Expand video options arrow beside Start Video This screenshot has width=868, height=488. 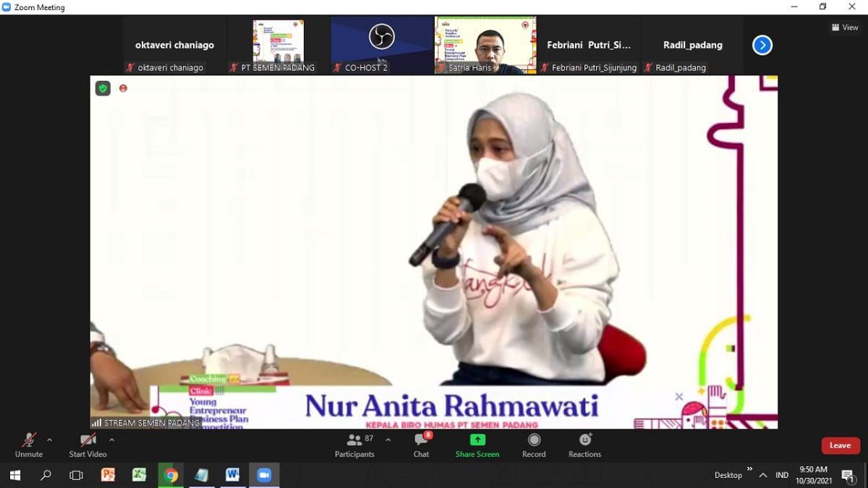(111, 440)
